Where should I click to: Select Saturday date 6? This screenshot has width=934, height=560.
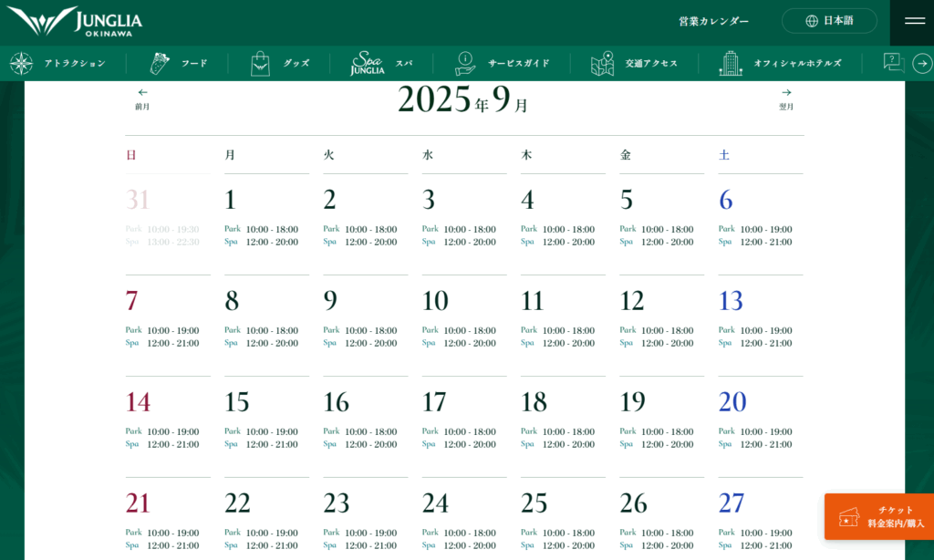pyautogui.click(x=726, y=200)
